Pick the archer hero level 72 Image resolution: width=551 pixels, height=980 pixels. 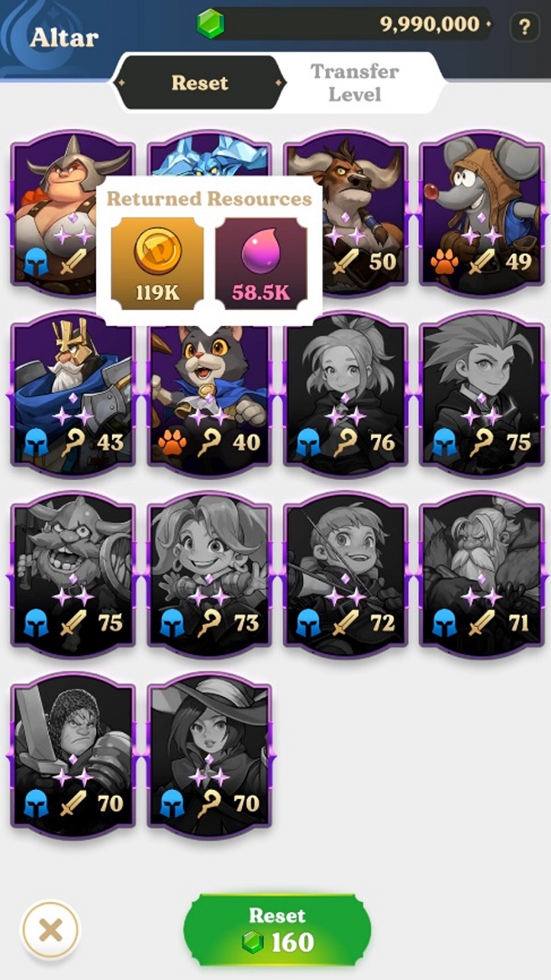346,575
